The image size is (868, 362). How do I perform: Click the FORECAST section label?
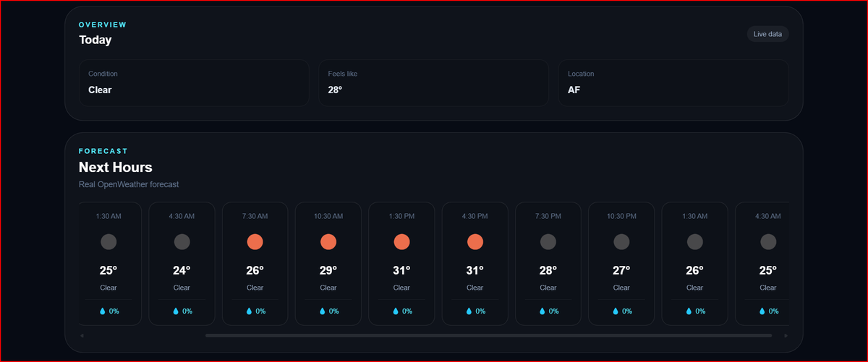[103, 151]
